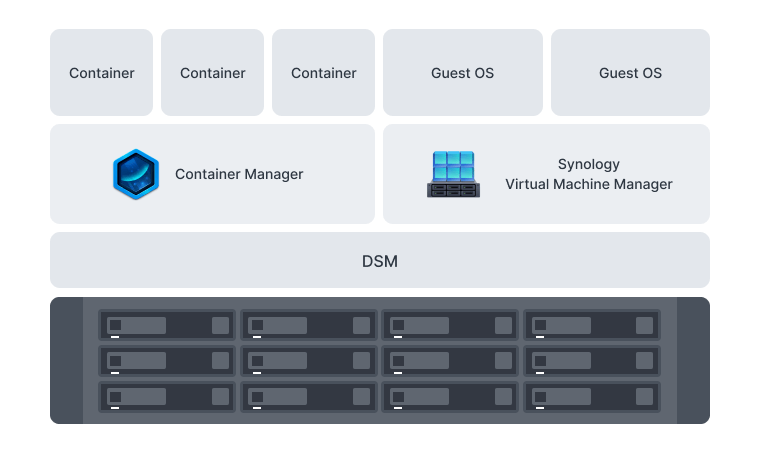Viewport: 760px width, 454px height.
Task: Click the Synology Virtual Machine Manager label
Action: (x=588, y=174)
